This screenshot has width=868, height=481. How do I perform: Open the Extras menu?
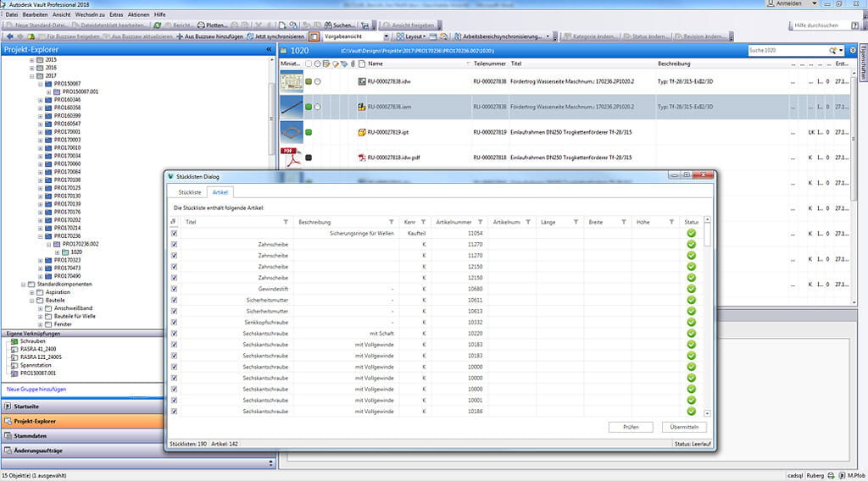point(115,14)
